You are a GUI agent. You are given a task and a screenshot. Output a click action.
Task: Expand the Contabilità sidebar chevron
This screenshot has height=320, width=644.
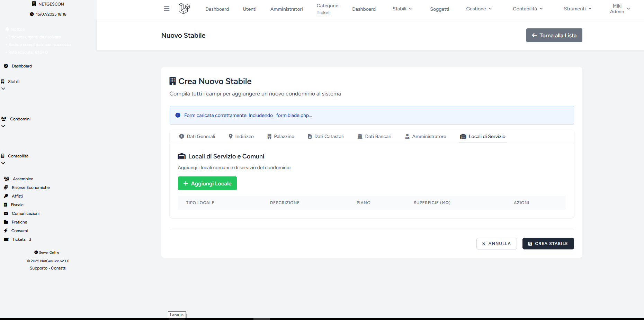tap(3, 163)
